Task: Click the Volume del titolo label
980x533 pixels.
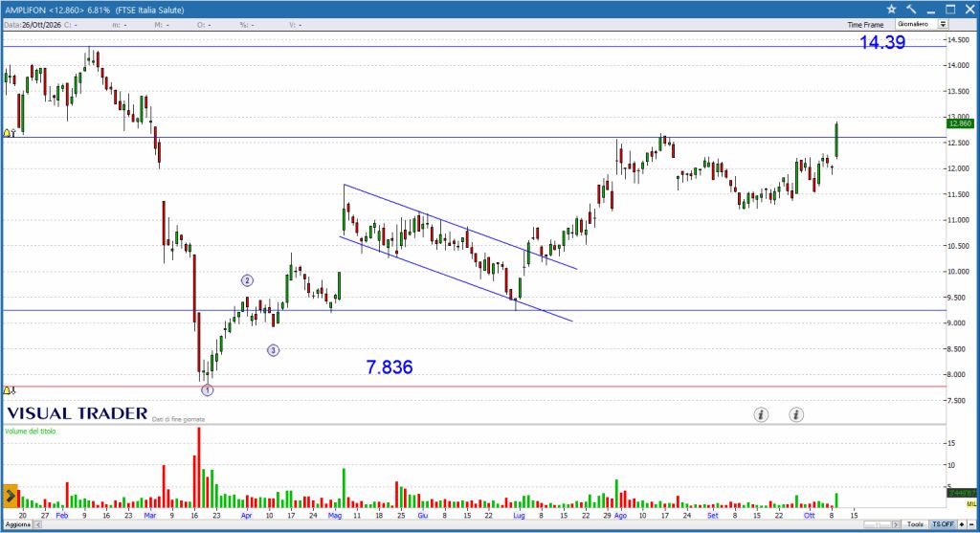Action: (x=30, y=432)
